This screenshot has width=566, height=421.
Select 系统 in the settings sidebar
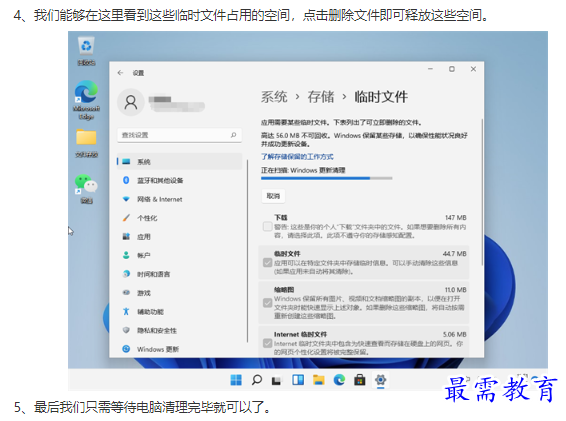[179, 161]
